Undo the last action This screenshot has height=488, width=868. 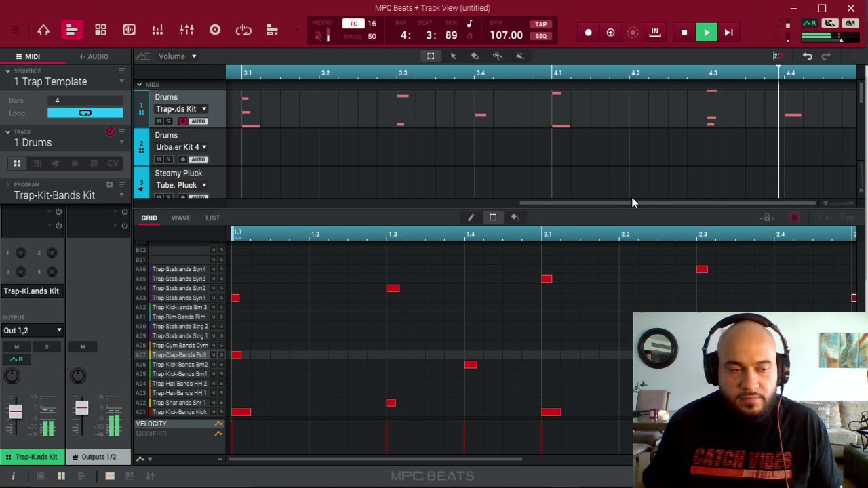807,56
